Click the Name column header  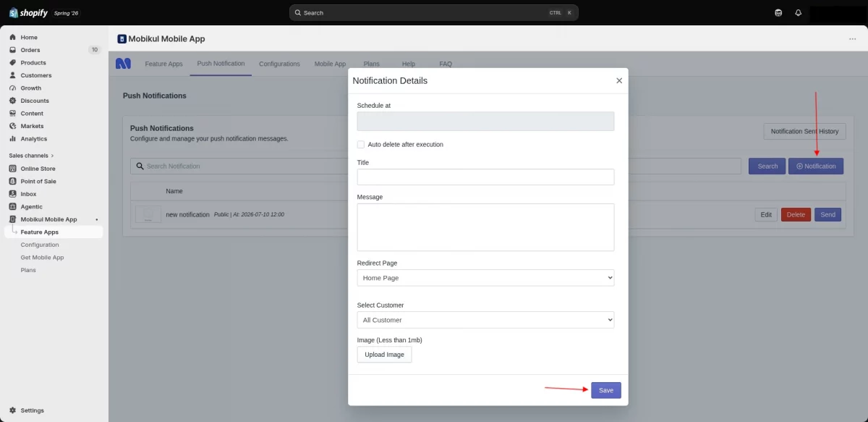pos(174,191)
